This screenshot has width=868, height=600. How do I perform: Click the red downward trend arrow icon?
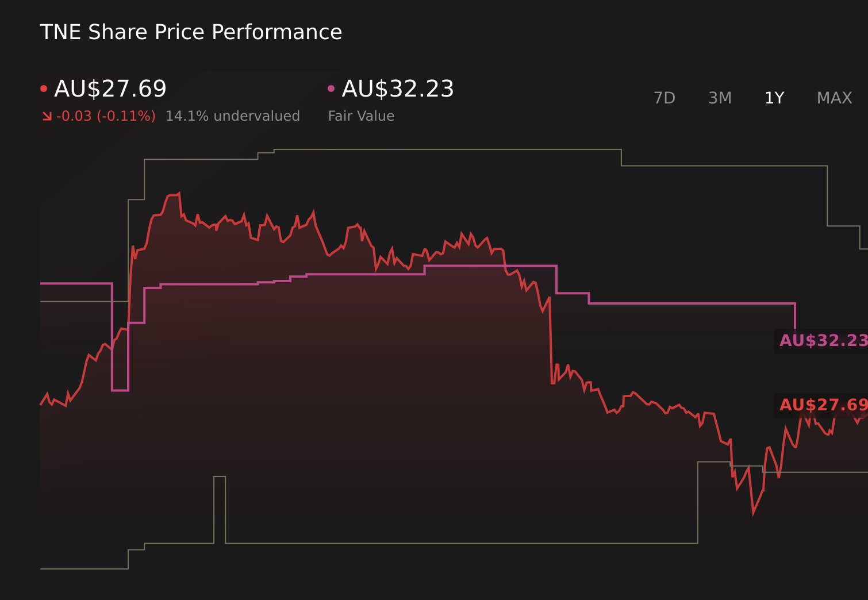coord(47,116)
